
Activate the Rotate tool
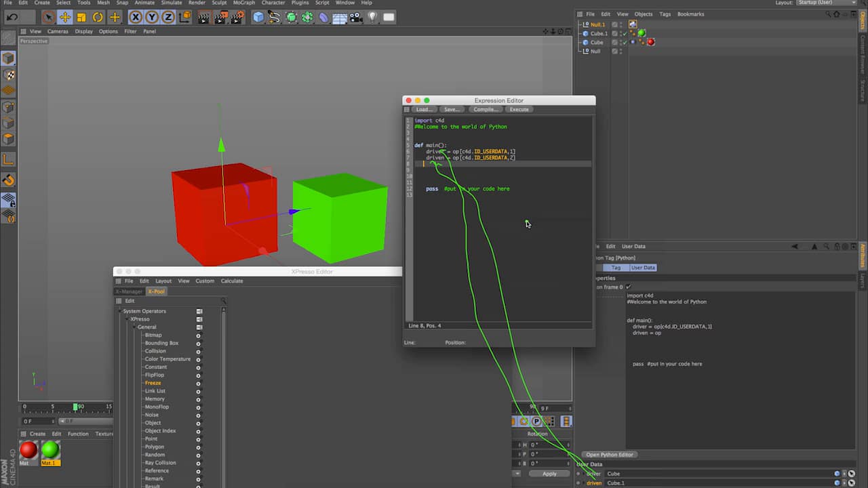coord(98,17)
